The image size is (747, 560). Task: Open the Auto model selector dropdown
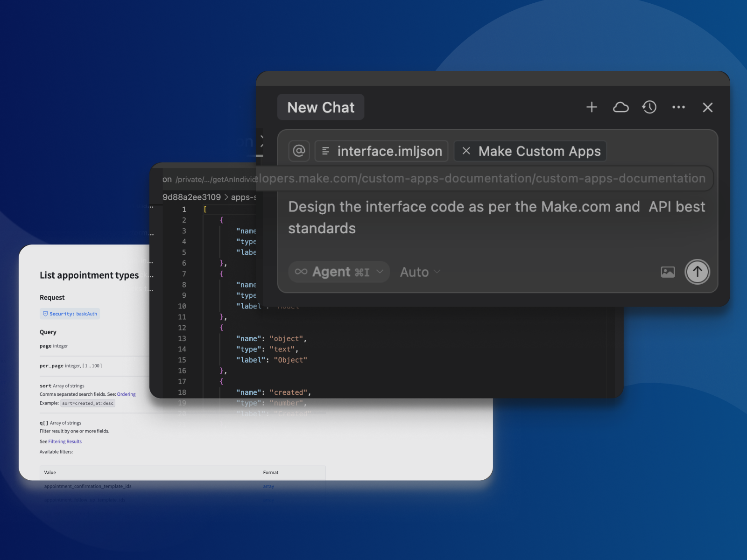click(420, 272)
